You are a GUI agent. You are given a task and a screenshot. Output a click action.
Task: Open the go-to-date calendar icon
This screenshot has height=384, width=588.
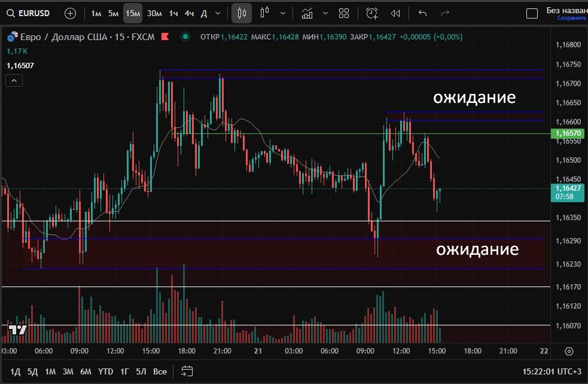[x=187, y=371]
